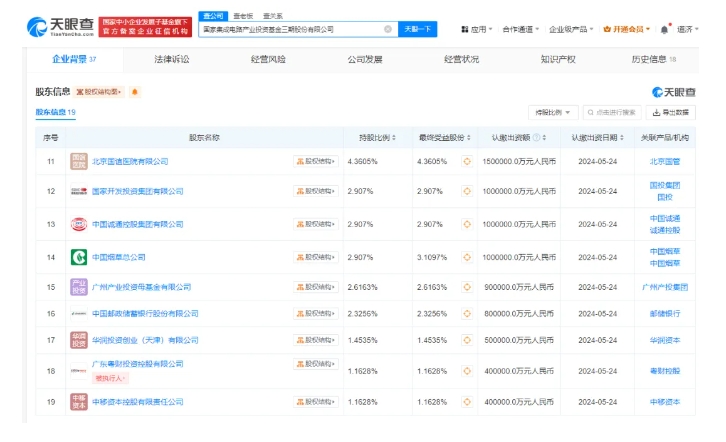
Task: Open the 历史信息 tab
Action: click(654, 59)
